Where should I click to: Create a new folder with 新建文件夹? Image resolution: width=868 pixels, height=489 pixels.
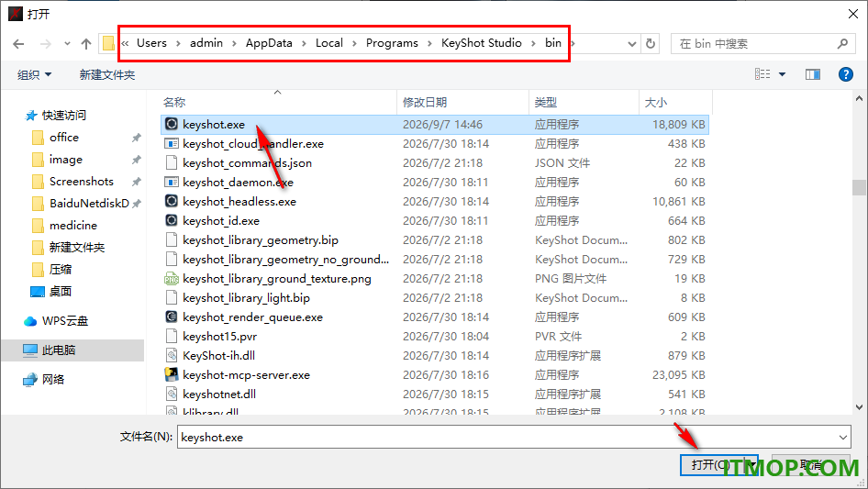(106, 74)
